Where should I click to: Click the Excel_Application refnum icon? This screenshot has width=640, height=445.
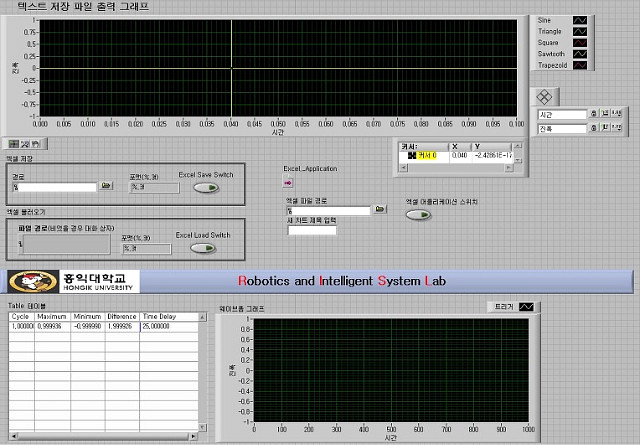288,181
